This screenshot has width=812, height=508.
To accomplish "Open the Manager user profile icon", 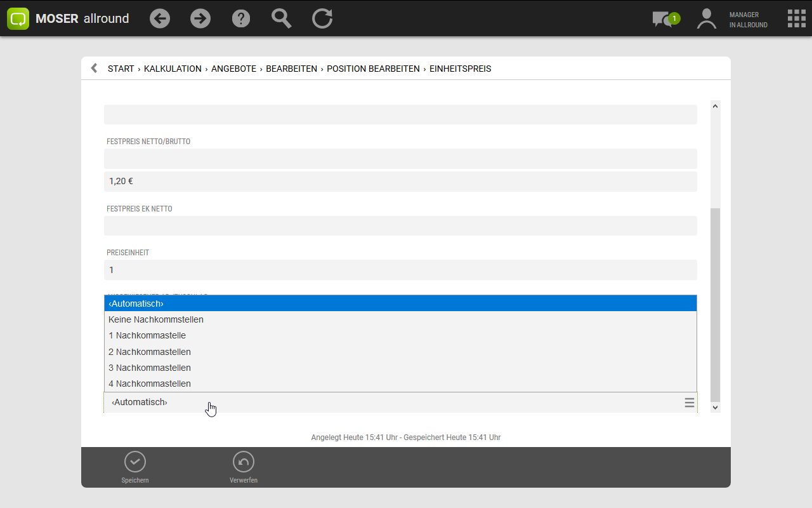I will [706, 19].
